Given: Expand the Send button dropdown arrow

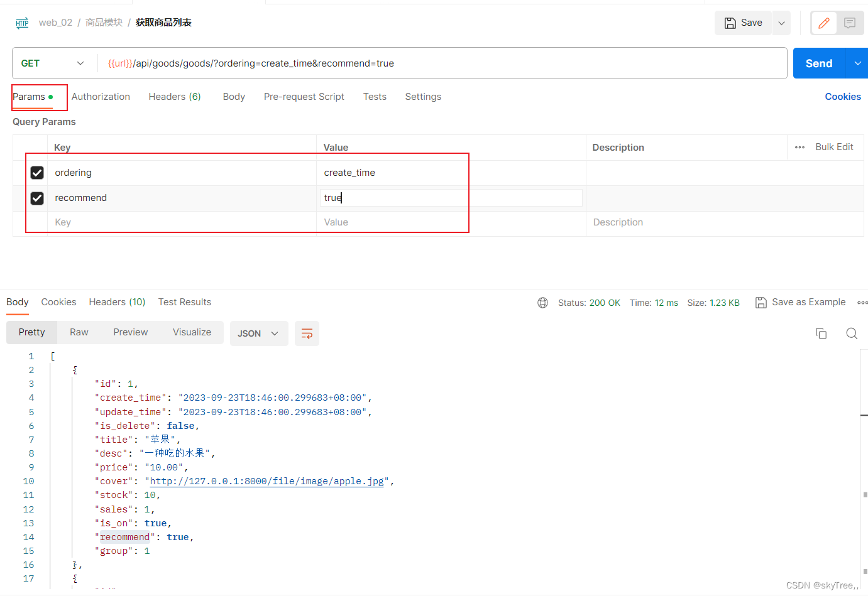Looking at the screenshot, I should tap(857, 63).
